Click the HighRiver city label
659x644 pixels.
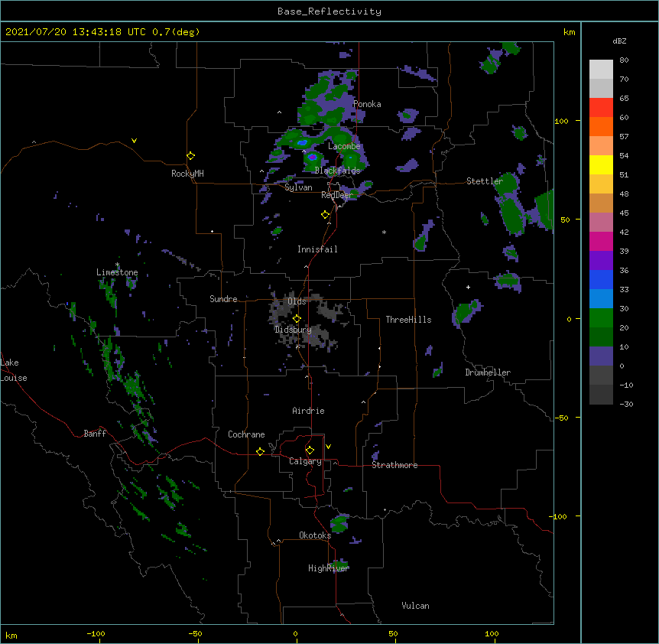[329, 568]
